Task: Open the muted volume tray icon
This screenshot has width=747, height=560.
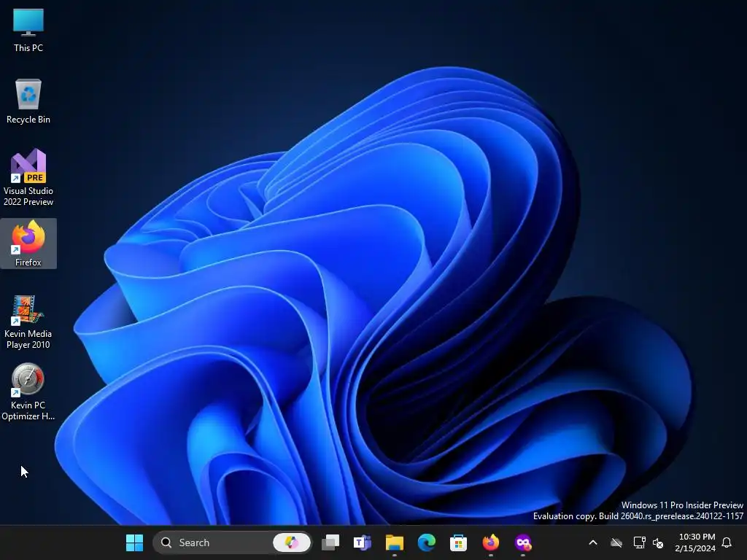Action: pyautogui.click(x=658, y=542)
